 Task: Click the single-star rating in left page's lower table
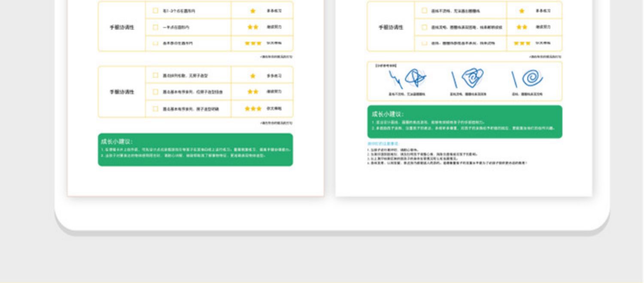(252, 76)
